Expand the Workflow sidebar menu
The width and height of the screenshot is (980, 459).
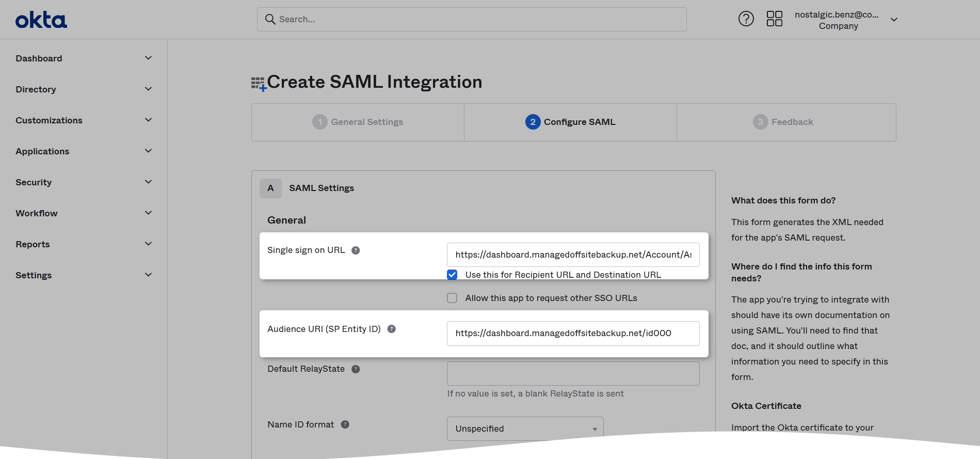(x=148, y=213)
